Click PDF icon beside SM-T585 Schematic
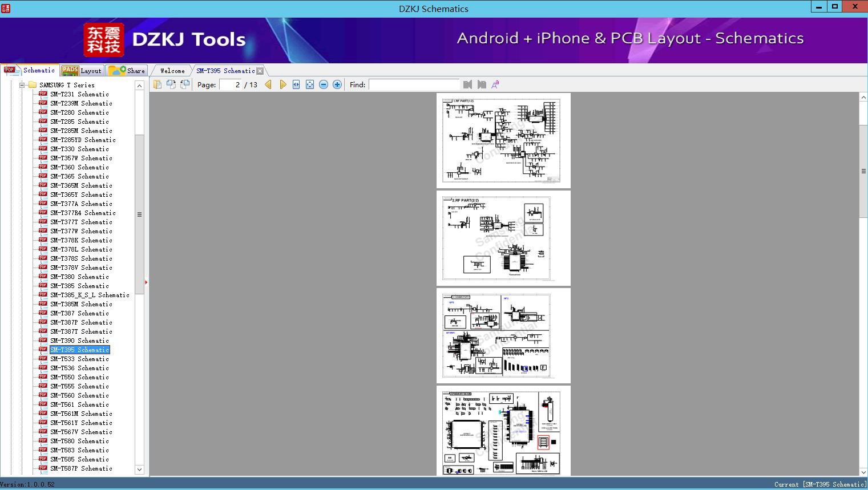Viewport: 868px width, 490px height. [43, 459]
